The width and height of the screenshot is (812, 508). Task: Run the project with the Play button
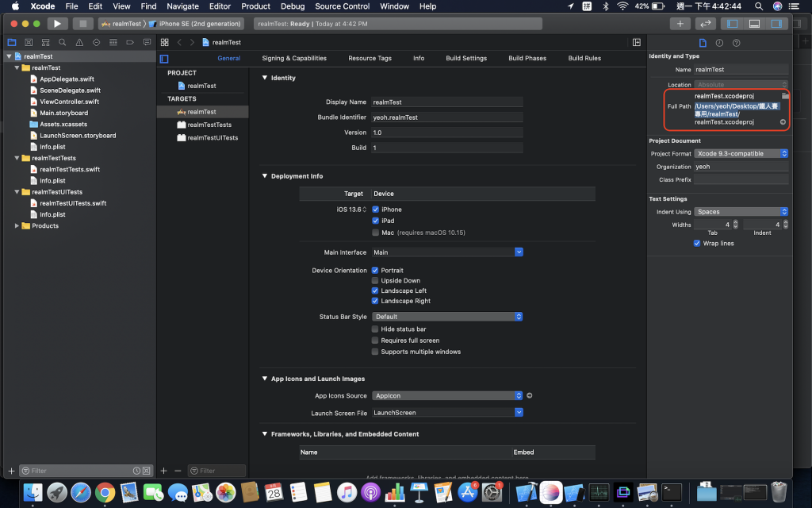pyautogui.click(x=57, y=24)
